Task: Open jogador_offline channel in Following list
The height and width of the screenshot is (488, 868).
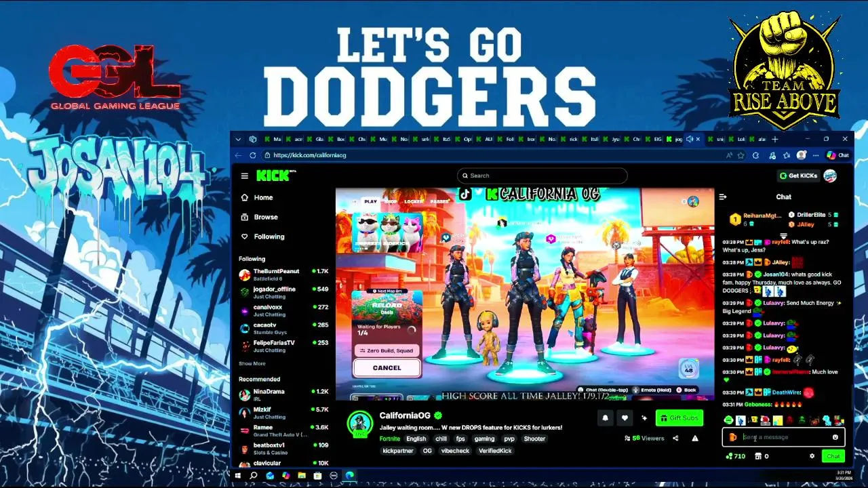Action: click(x=283, y=293)
